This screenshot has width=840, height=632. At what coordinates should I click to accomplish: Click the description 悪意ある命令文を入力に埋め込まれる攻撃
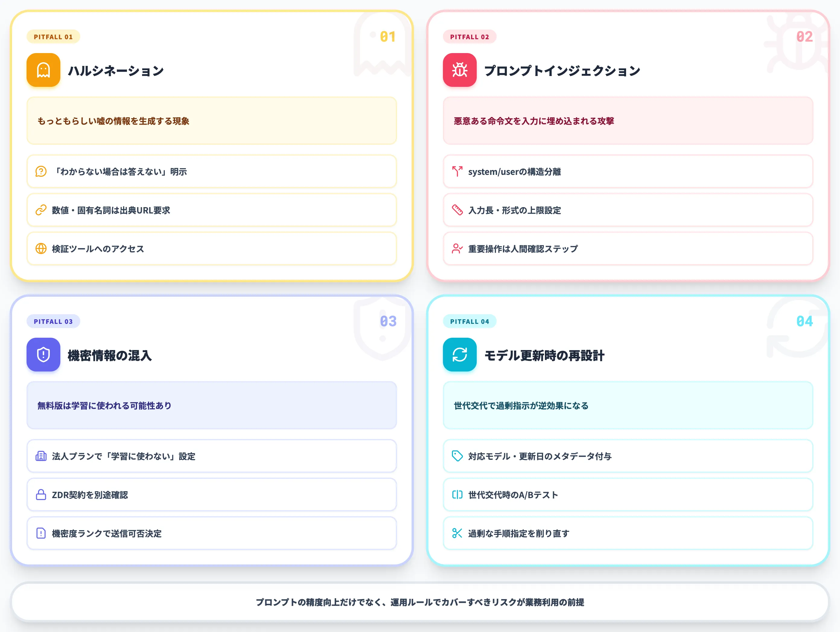pos(534,121)
